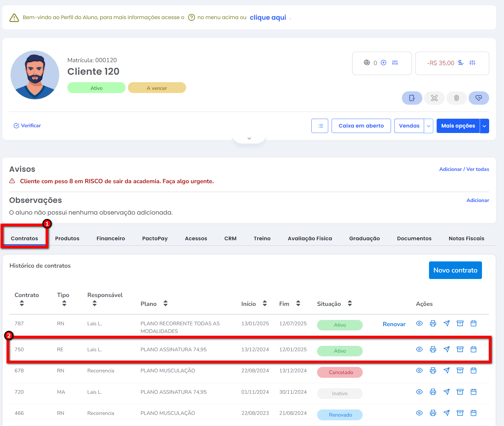Open the Avaliação Física tab
Viewport: 504px width, 426px height.
[310, 239]
